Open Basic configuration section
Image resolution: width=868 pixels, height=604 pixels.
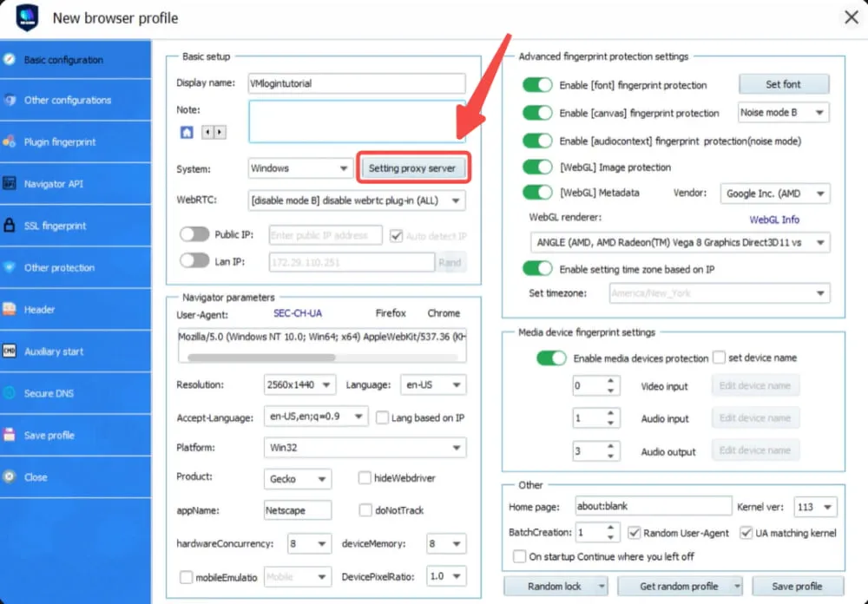point(76,59)
